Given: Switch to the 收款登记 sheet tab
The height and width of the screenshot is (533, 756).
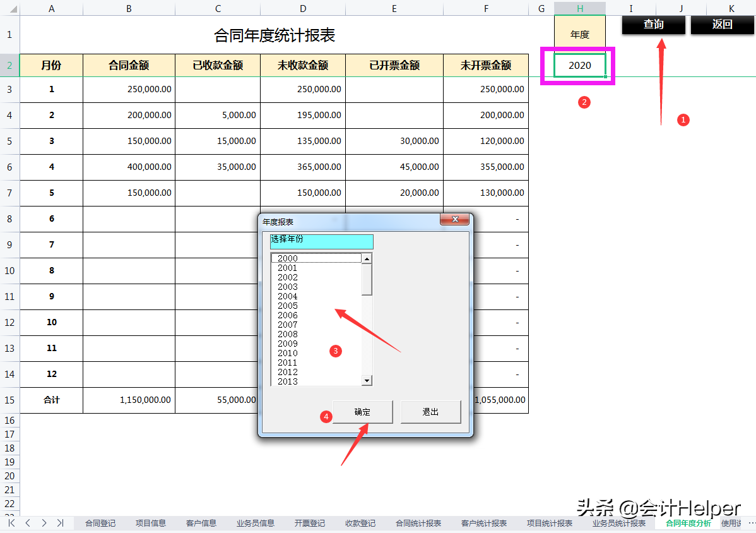Looking at the screenshot, I should (x=360, y=523).
